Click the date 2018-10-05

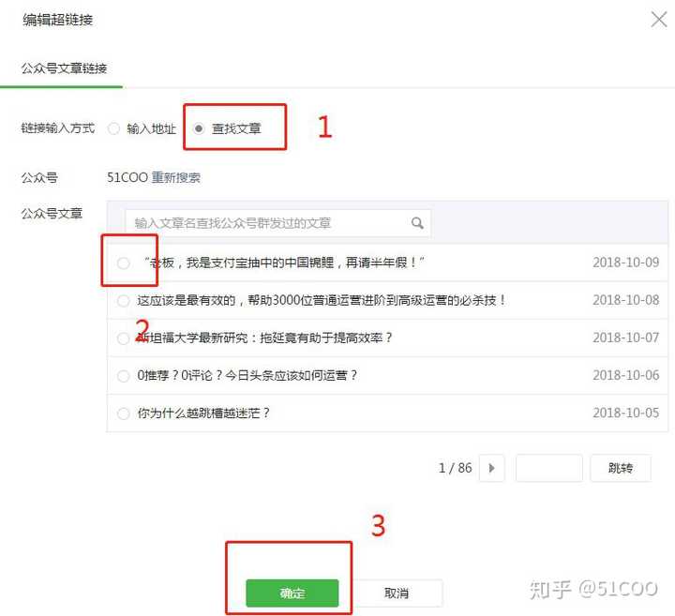click(x=625, y=413)
